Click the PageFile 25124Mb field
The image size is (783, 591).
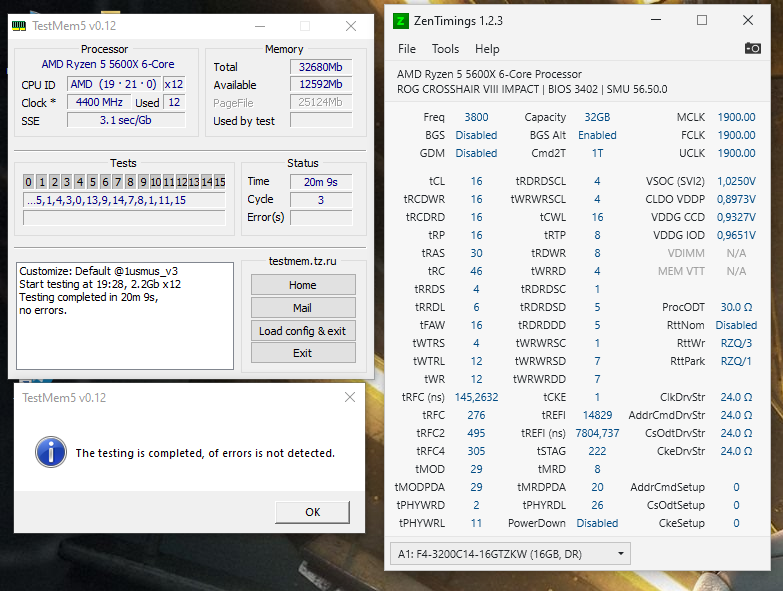[x=321, y=102]
